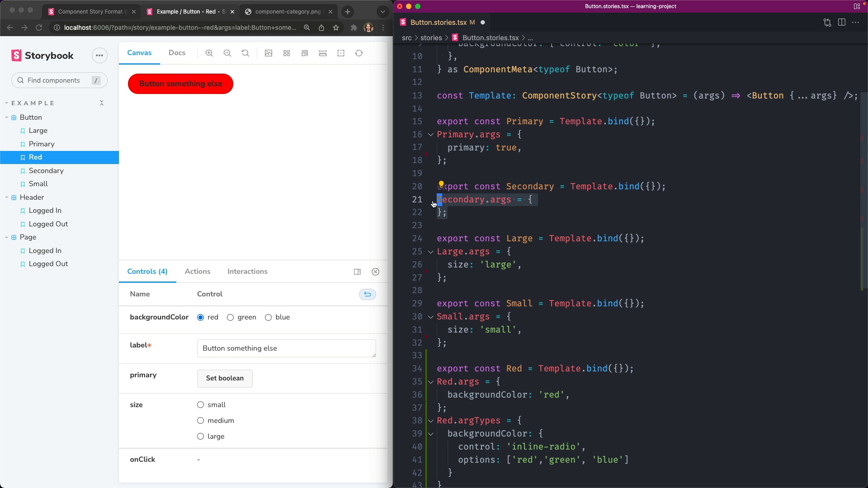868x488 pixels.
Task: Open a new browser tab
Action: click(x=348, y=12)
